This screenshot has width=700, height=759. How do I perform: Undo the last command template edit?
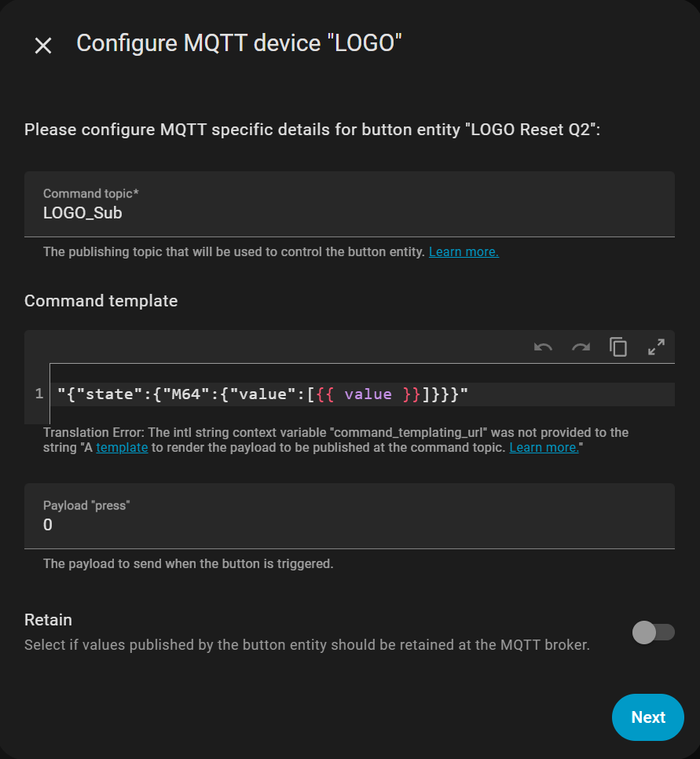543,347
